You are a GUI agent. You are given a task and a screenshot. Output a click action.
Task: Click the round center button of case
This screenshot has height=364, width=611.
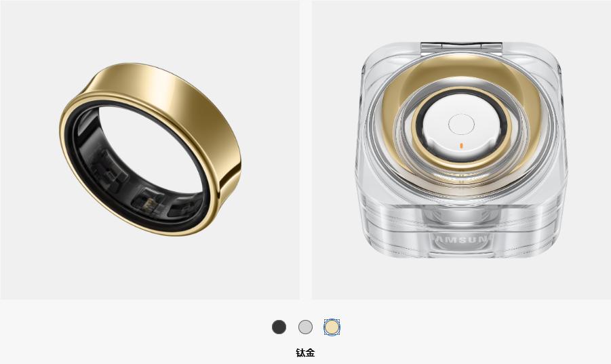461,124
